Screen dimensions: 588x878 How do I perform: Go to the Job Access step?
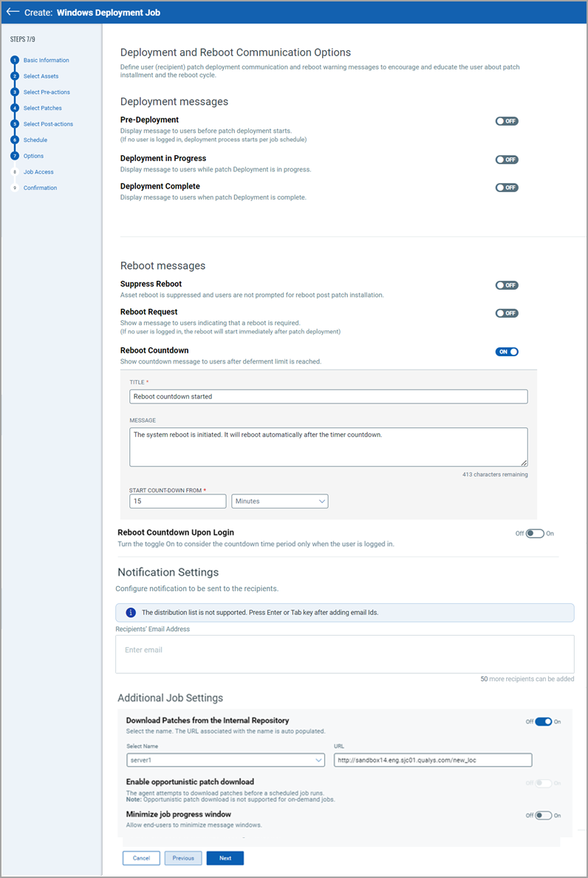coord(38,172)
